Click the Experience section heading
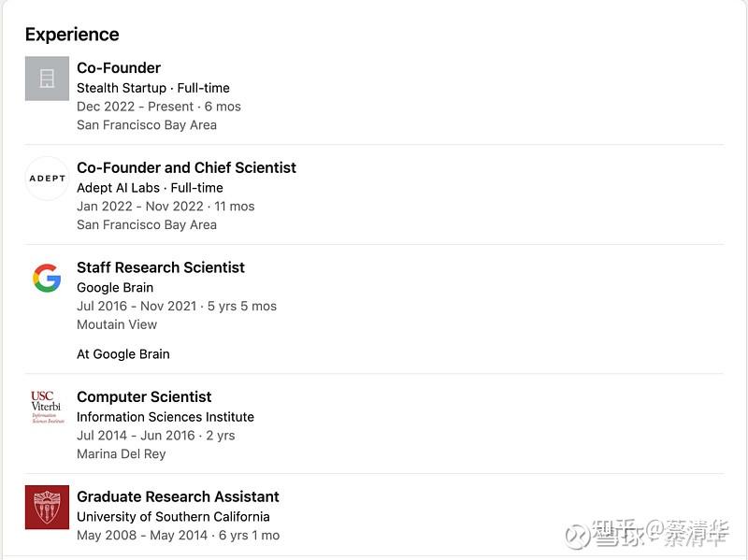748x560 pixels. [72, 35]
